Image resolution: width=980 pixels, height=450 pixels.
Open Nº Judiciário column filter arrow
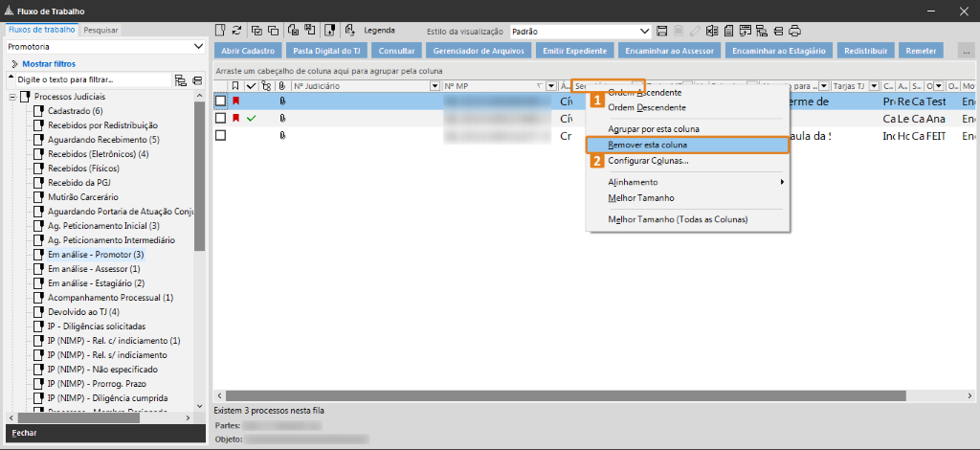435,86
